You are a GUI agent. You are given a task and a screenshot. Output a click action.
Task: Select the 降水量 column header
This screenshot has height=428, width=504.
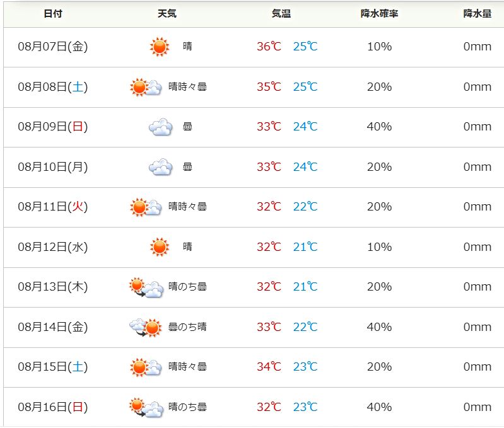click(478, 13)
